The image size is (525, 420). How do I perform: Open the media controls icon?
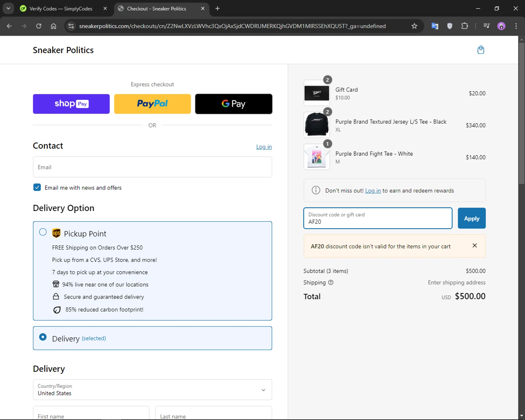tap(486, 26)
